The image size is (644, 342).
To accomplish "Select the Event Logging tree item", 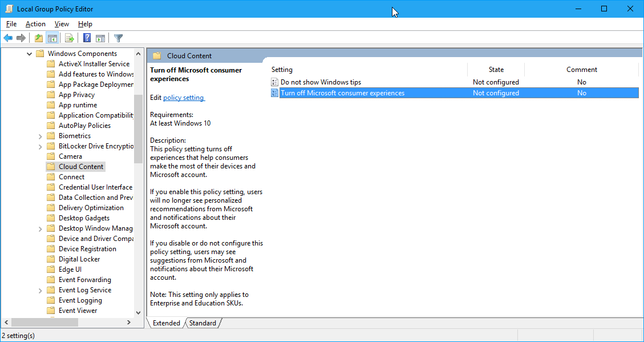I will point(80,300).
